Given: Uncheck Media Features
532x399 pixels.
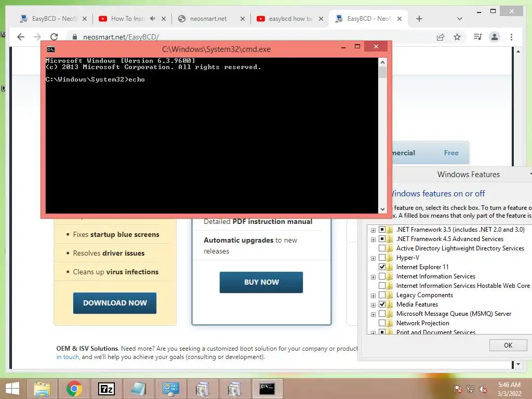Looking at the screenshot, I should (x=382, y=304).
